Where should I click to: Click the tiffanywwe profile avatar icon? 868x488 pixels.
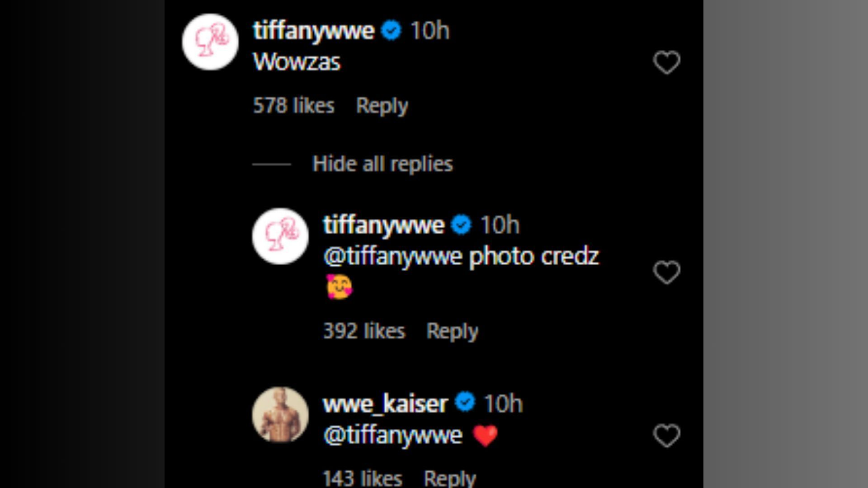[211, 42]
